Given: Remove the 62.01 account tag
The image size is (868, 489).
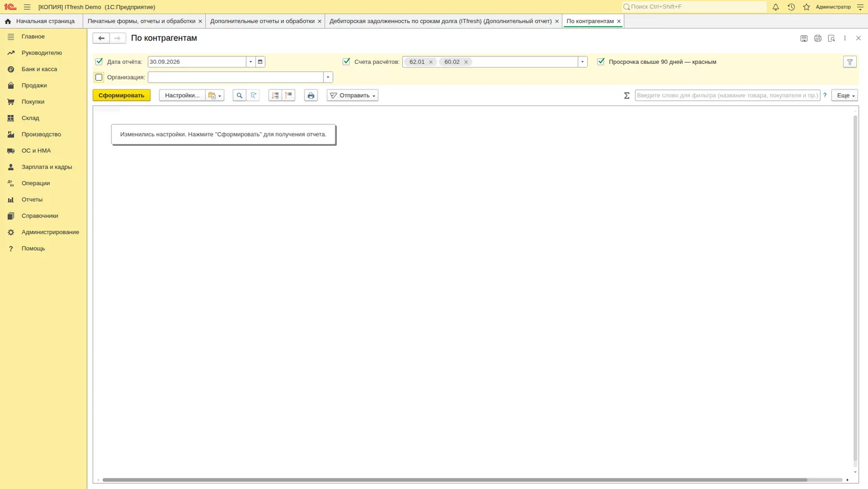Looking at the screenshot, I should [431, 62].
